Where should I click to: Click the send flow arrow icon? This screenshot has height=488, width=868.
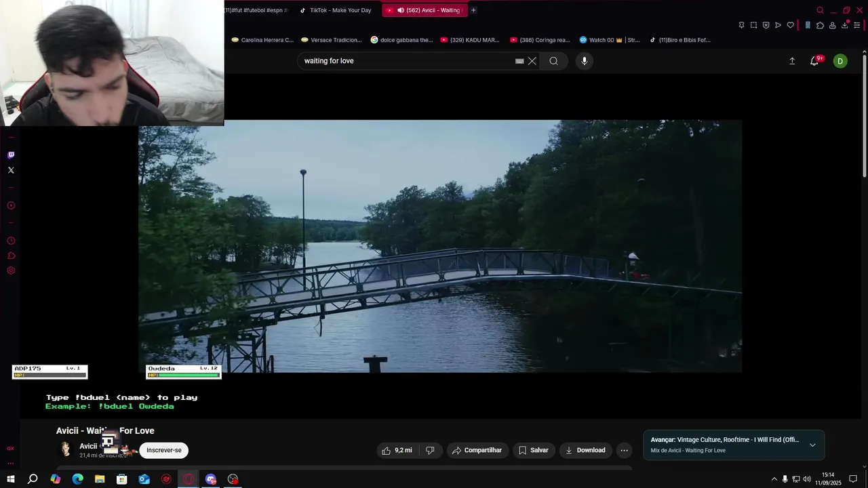point(778,25)
